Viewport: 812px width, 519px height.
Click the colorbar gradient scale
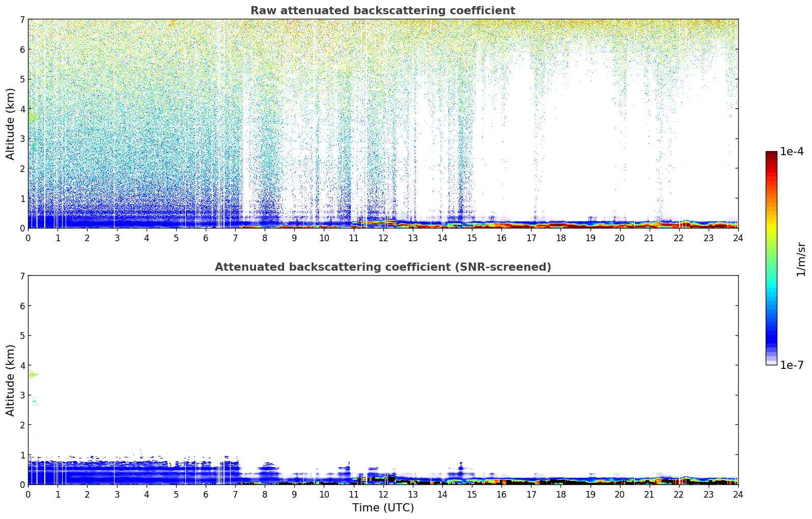[771, 258]
